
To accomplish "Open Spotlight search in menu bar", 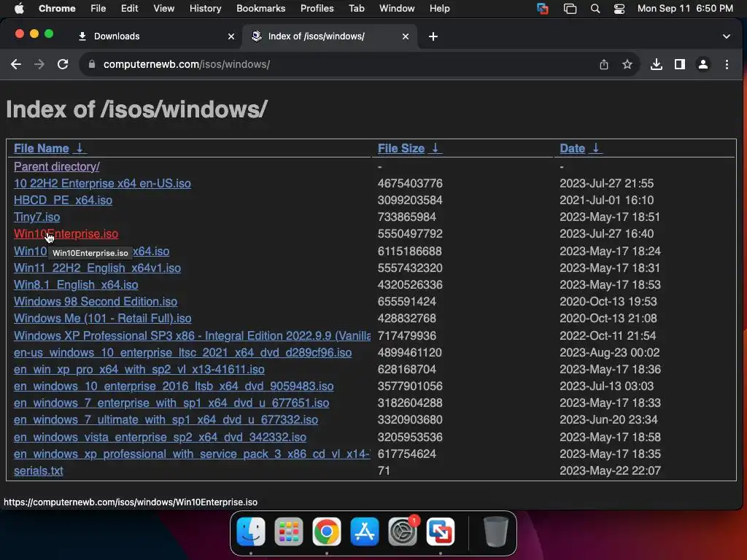I will [x=595, y=9].
